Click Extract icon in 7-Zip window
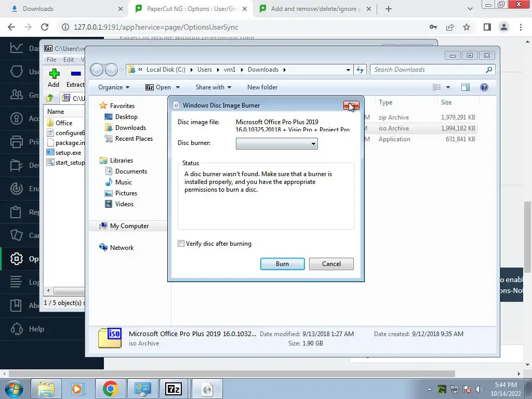The image size is (532, 399). pyautogui.click(x=75, y=78)
